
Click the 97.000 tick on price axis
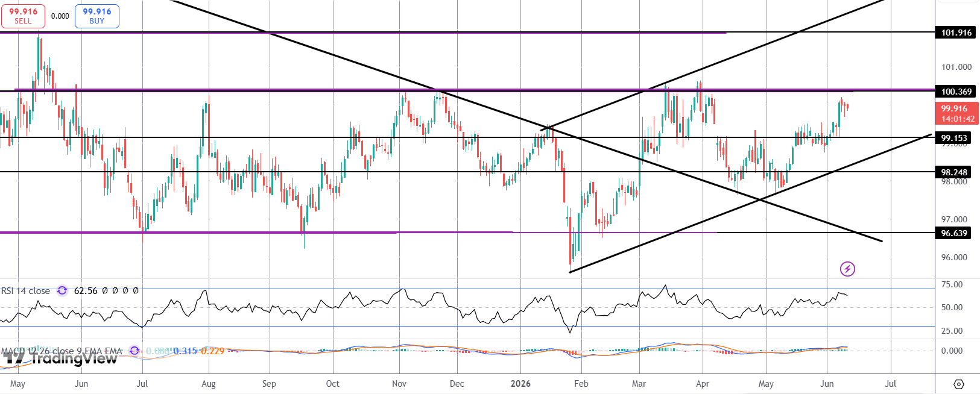[x=954, y=219]
